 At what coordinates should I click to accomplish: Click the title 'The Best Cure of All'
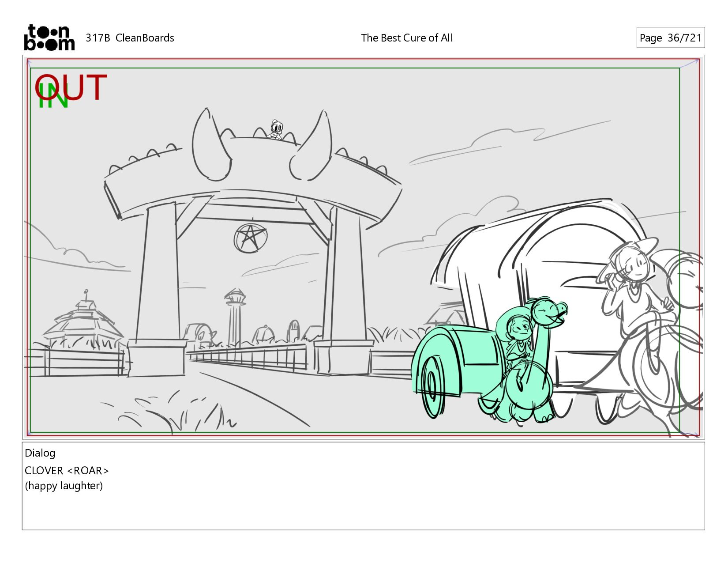click(407, 38)
